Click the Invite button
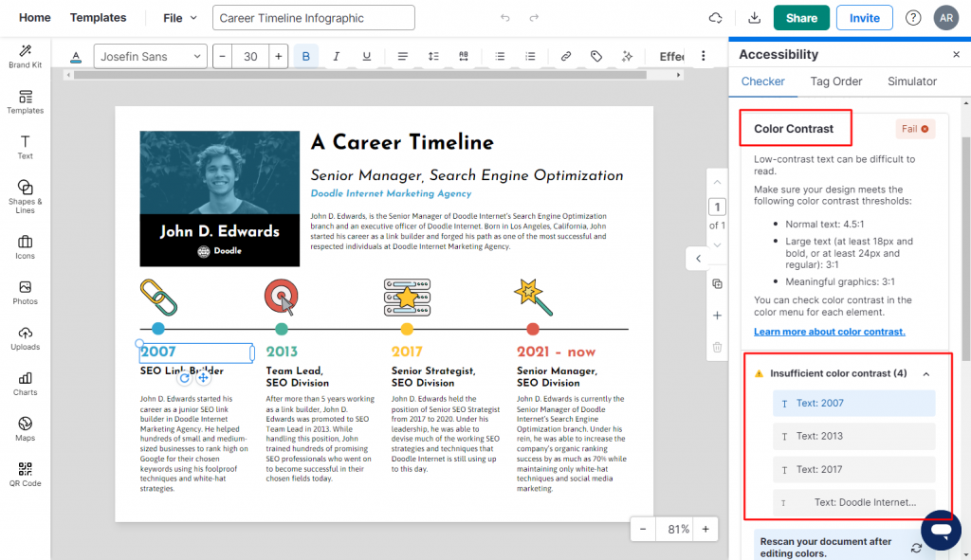 865,18
